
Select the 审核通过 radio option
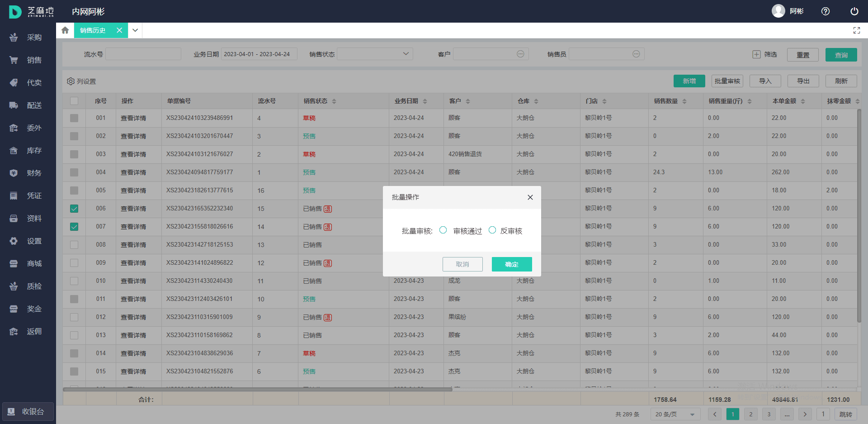(x=443, y=230)
